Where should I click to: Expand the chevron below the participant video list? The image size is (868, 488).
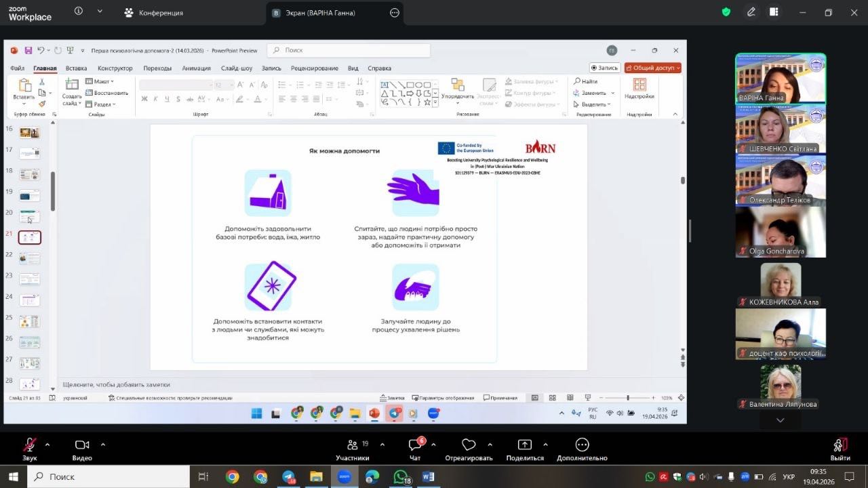[781, 420]
